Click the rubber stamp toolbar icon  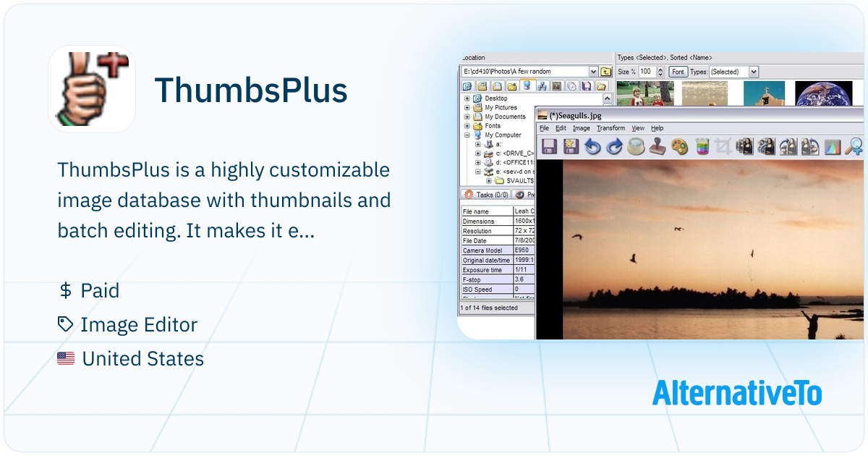[x=658, y=146]
